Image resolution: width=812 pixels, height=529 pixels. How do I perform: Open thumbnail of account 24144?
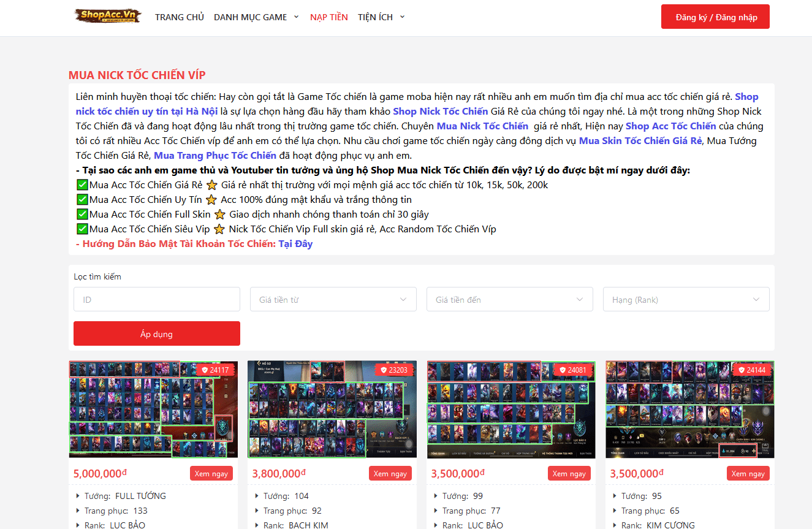coord(690,409)
